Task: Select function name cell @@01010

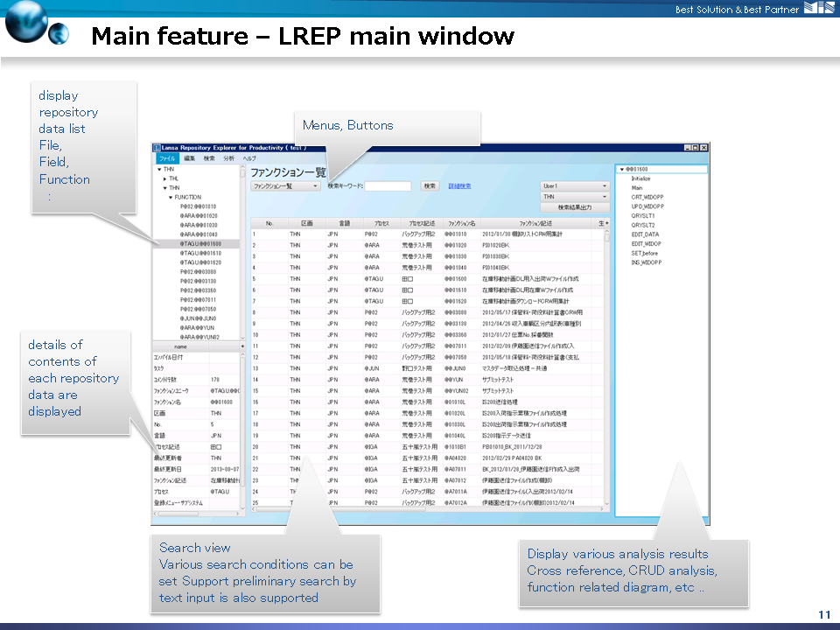Action: pyautogui.click(x=456, y=234)
